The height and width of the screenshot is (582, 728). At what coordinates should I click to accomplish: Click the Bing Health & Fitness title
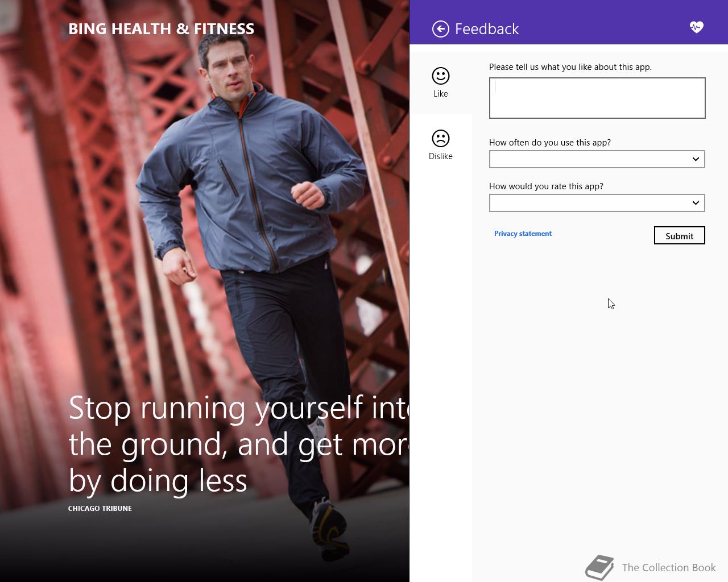click(162, 29)
